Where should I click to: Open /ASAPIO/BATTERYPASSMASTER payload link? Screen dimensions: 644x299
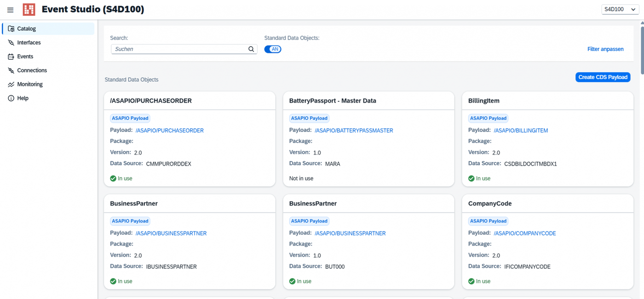pos(354,131)
